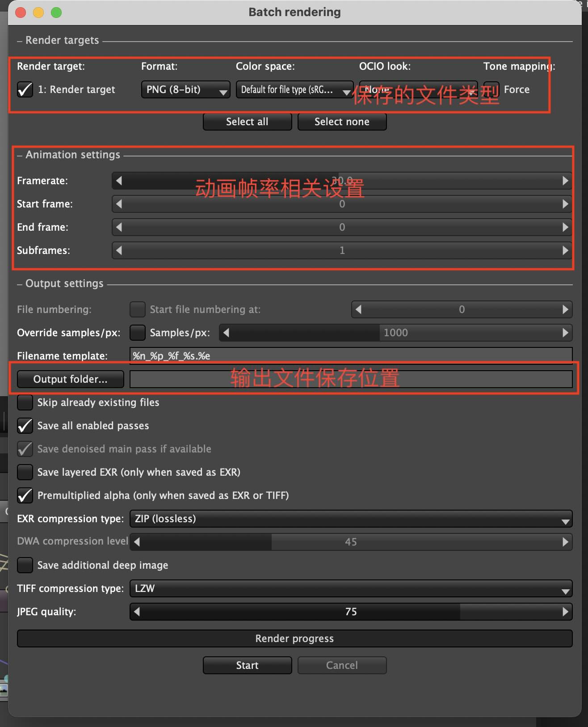Increase the End frame value arrow
The image size is (588, 727).
coord(565,227)
